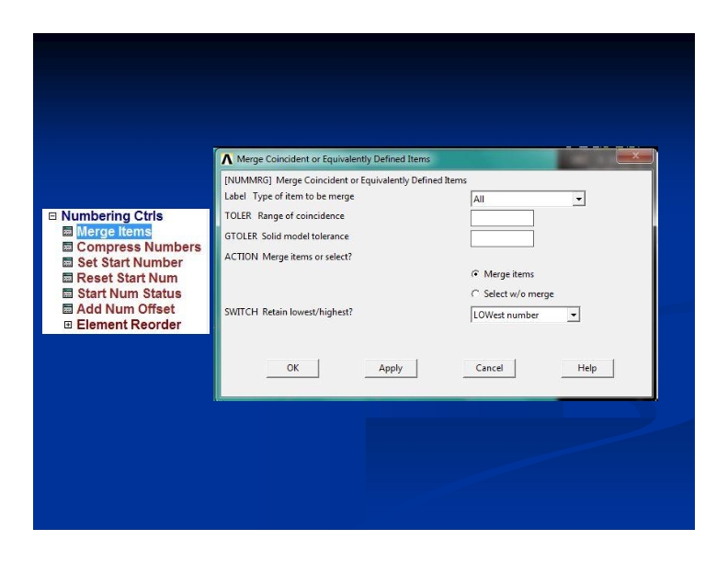Expand the Element Reorder node
This screenshot has height=563, width=728.
[67, 326]
